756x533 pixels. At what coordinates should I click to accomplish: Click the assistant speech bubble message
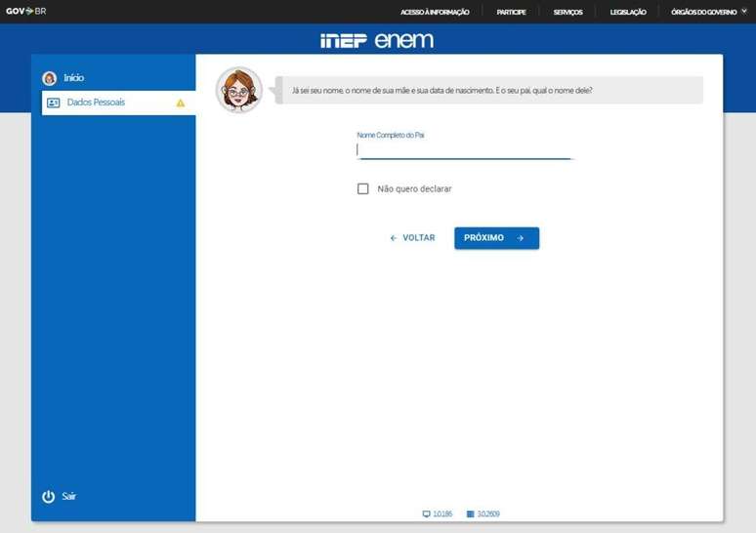(489, 91)
